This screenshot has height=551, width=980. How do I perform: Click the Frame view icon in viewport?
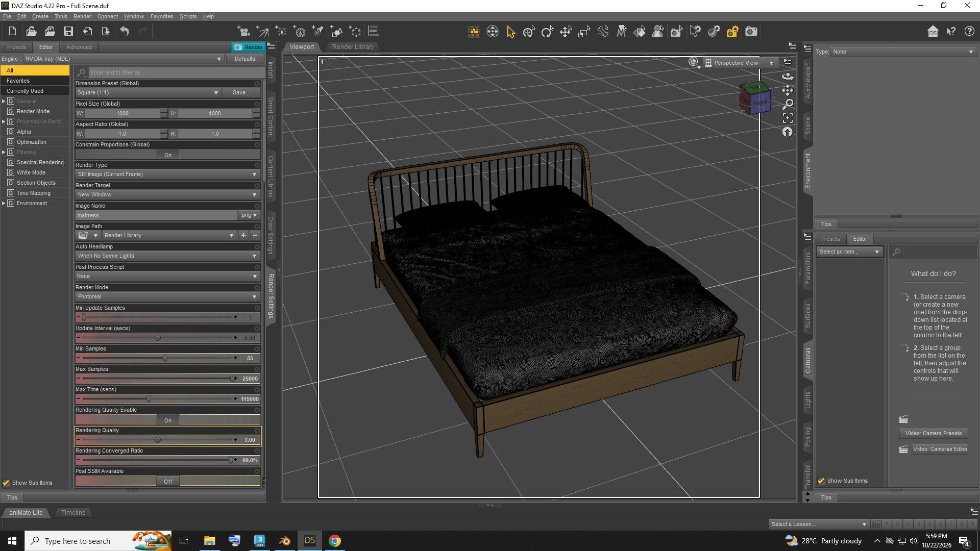click(x=788, y=118)
